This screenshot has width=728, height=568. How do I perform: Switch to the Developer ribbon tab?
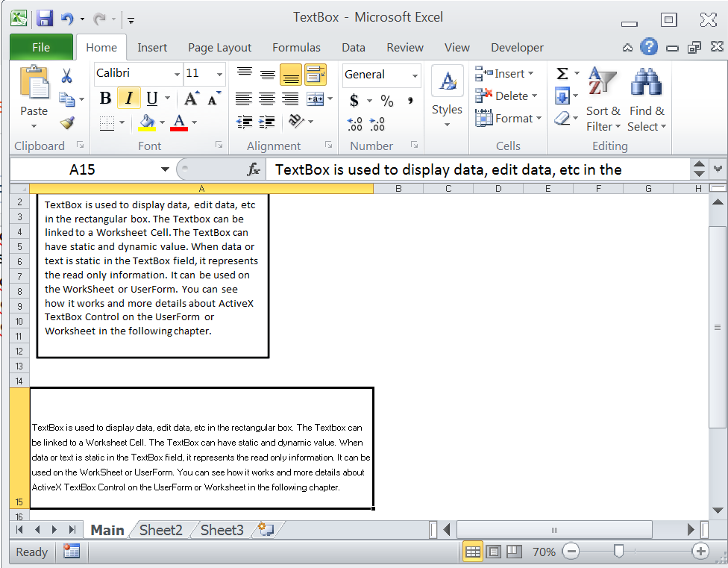(x=517, y=47)
